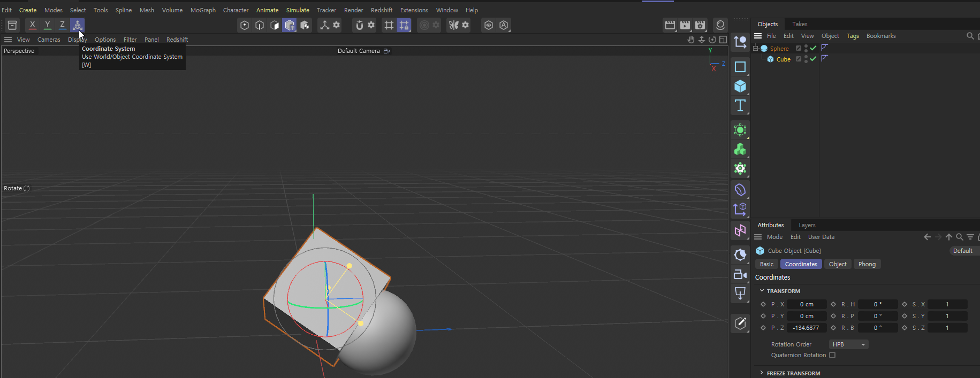Click the selected Coordinates tab button

pos(801,264)
